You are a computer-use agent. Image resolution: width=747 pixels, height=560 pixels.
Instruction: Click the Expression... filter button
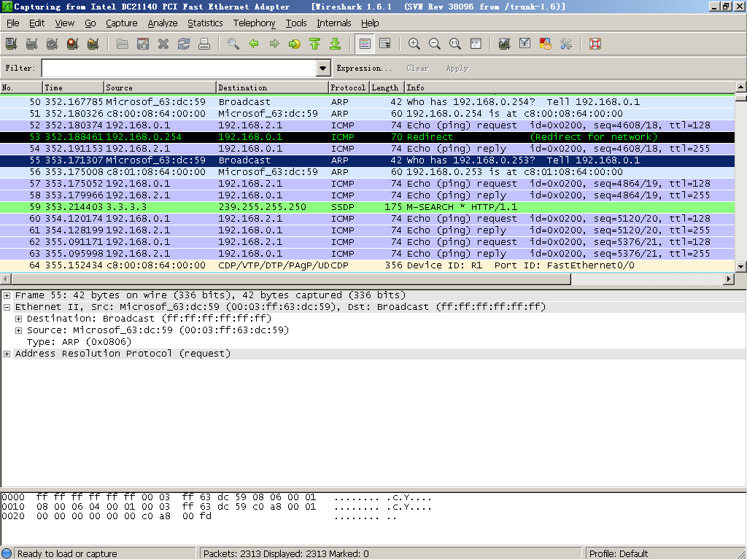click(x=364, y=68)
